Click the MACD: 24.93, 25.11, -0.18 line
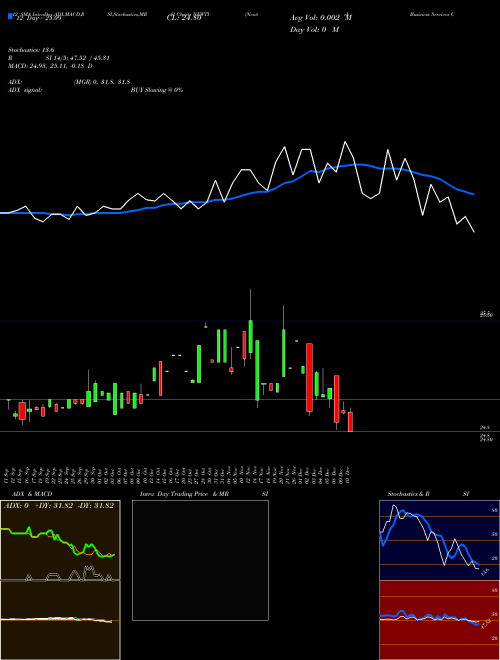This screenshot has height=660, width=500. (50, 66)
